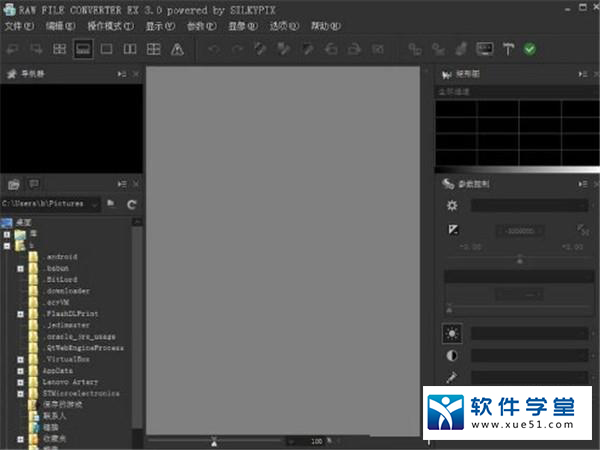Click the exposure bias icon
The width and height of the screenshot is (600, 450).
453,229
